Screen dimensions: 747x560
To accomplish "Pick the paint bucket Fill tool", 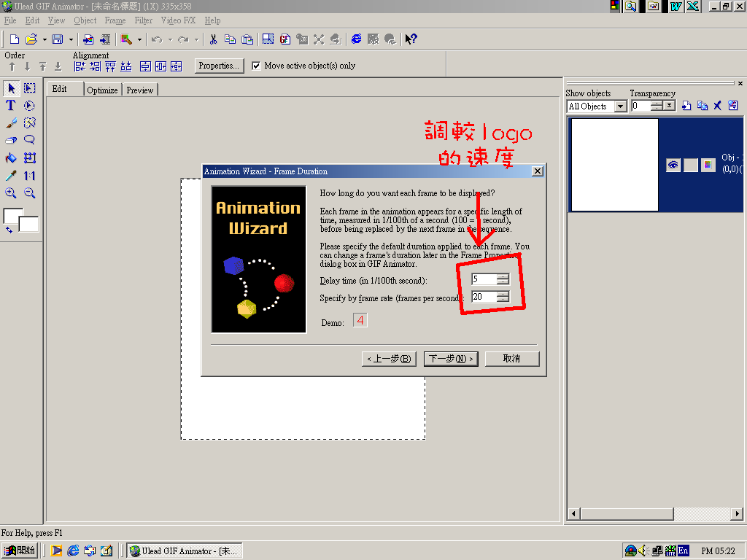I will click(x=11, y=157).
